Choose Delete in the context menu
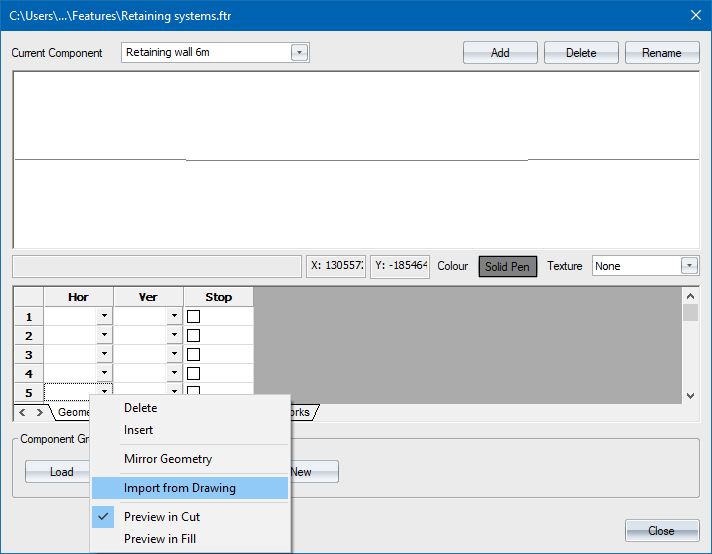 [140, 408]
